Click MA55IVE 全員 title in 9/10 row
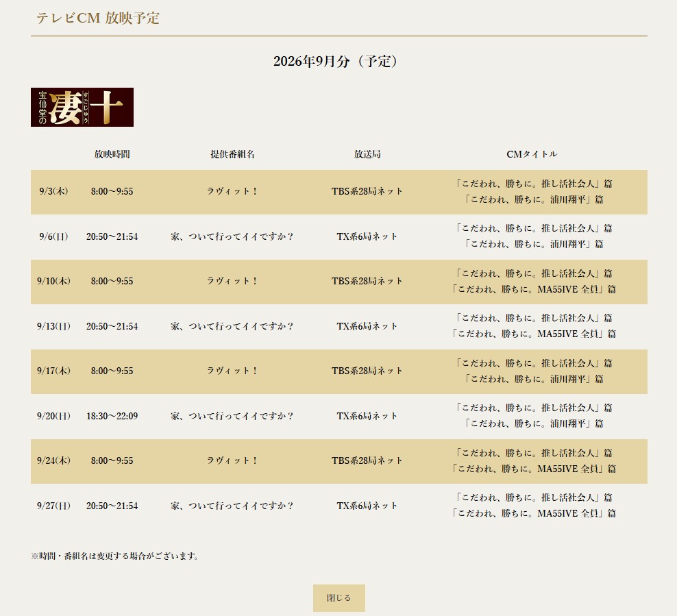Viewport: 677px width, 616px height. [x=534, y=289]
